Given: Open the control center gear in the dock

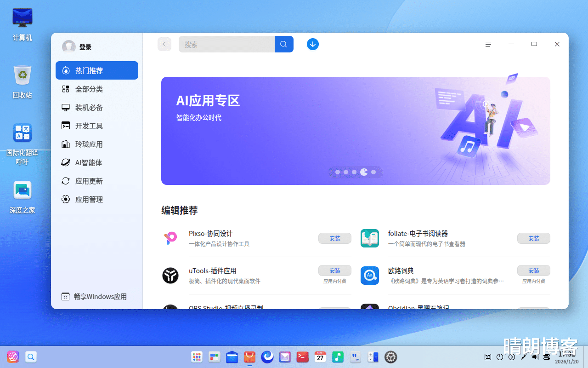Looking at the screenshot, I should tap(390, 356).
